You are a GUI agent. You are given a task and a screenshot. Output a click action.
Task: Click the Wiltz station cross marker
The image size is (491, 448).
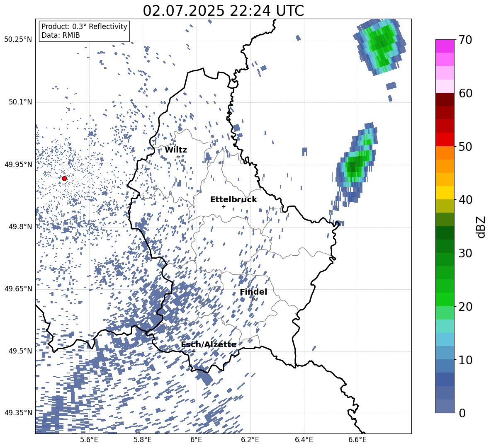tap(178, 157)
